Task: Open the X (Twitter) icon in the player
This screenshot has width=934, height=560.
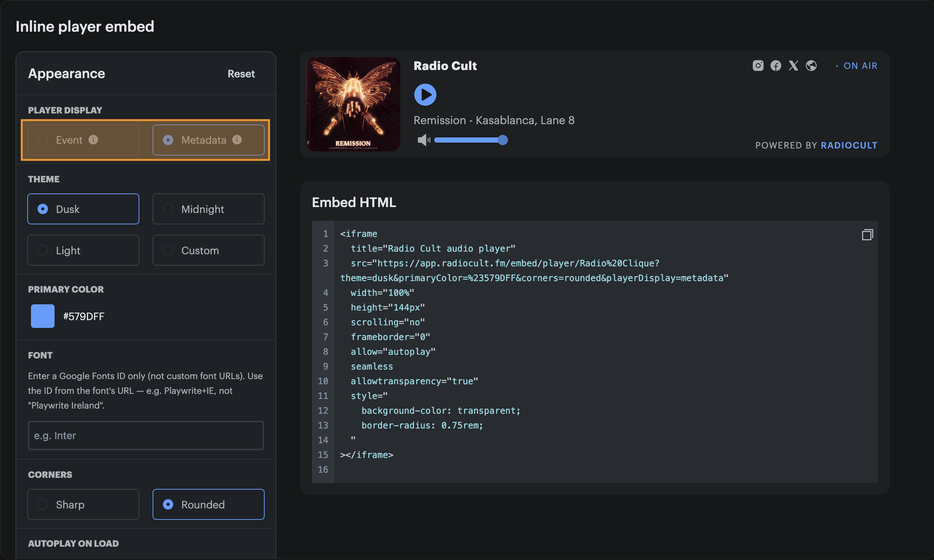Action: point(793,66)
